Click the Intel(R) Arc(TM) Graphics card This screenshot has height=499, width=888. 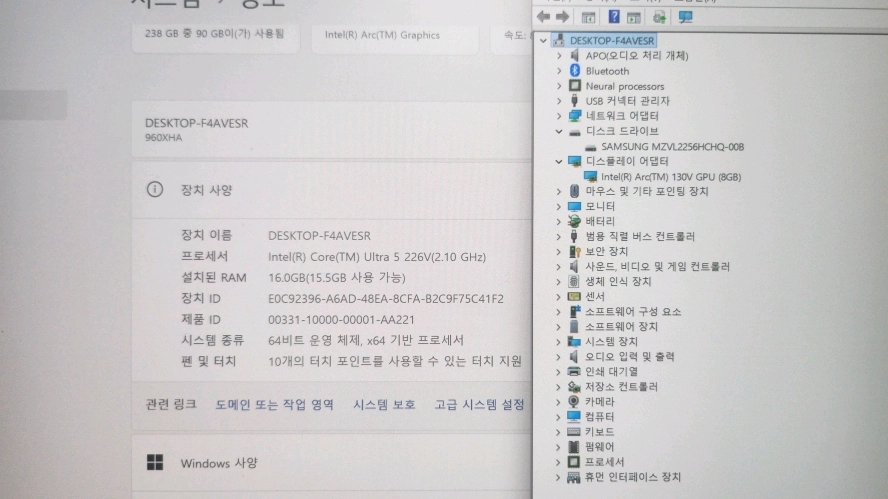coord(395,37)
